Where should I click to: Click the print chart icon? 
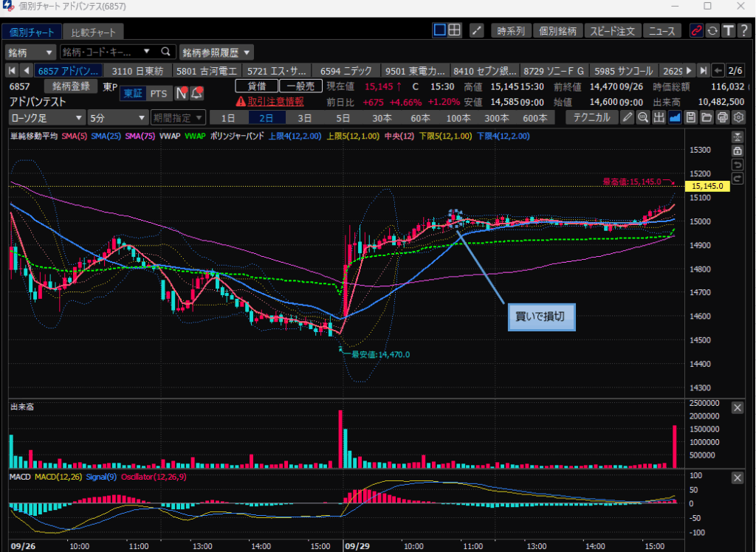point(722,117)
